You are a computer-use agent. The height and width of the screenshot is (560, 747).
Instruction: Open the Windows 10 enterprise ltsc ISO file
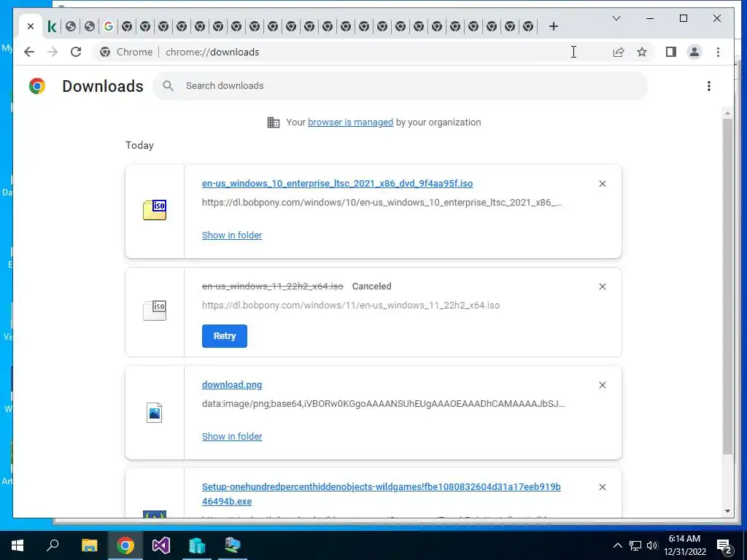(x=337, y=183)
